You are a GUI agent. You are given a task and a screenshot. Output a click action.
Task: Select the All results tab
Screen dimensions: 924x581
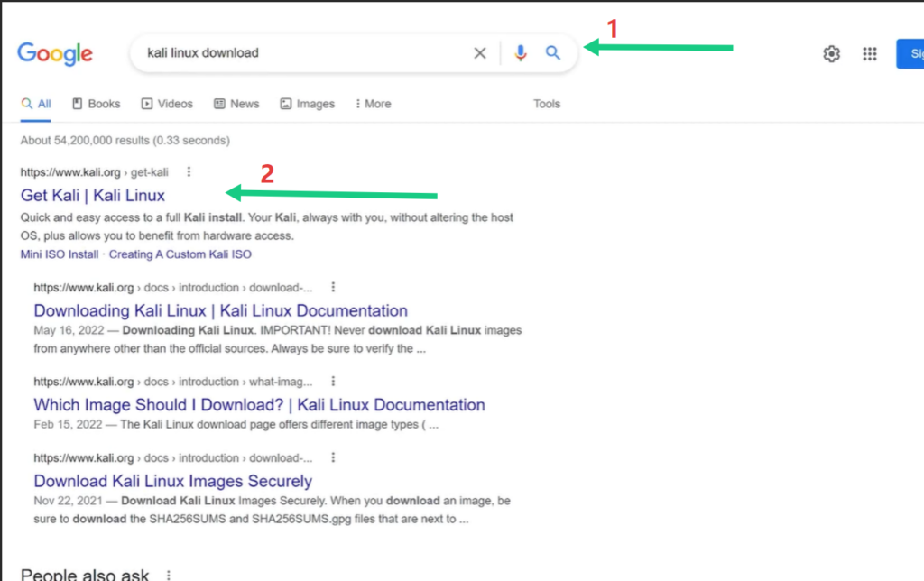coord(36,104)
